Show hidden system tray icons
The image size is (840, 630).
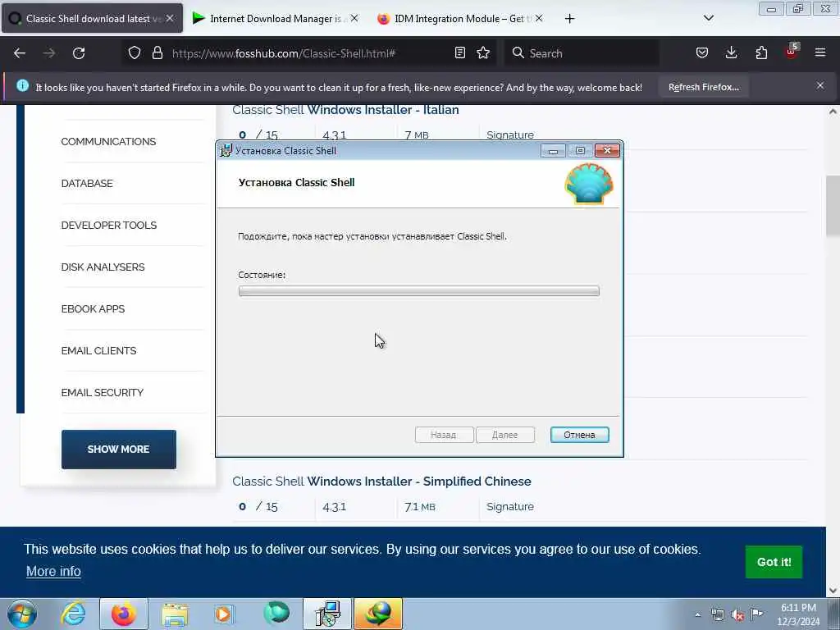[697, 614]
